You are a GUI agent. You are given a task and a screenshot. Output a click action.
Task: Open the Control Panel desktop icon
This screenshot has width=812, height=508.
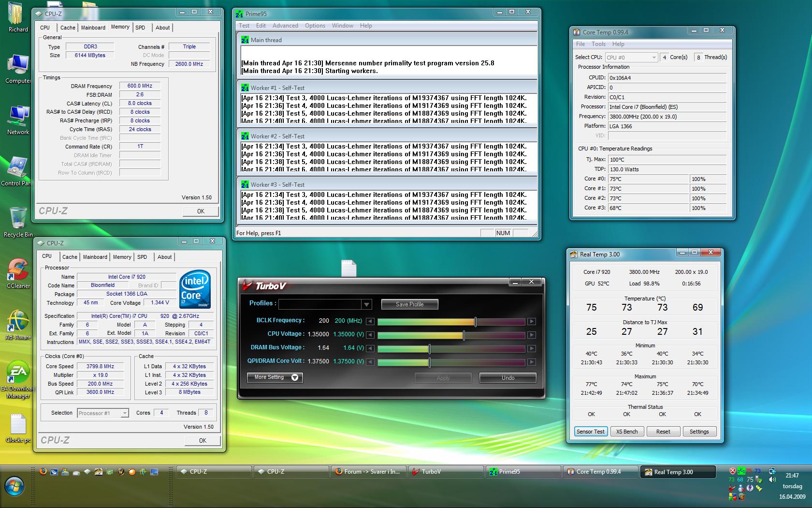[x=16, y=171]
